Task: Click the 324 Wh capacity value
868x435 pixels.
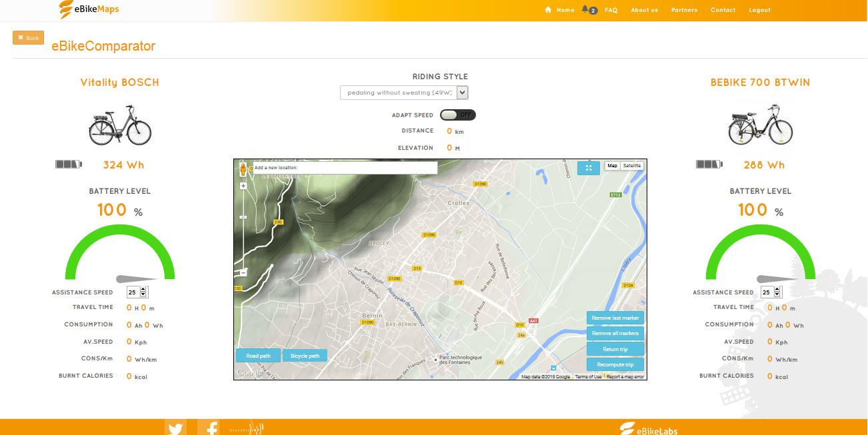Action: [123, 165]
